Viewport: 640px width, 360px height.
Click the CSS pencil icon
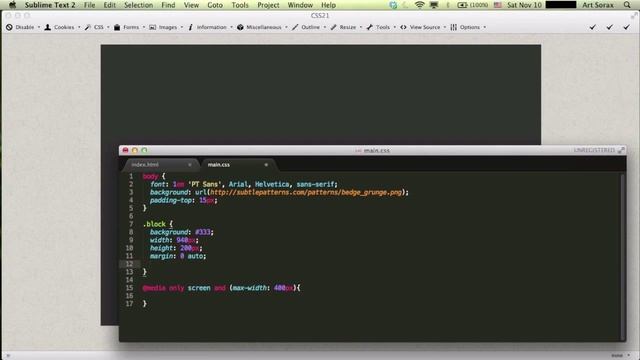(87, 27)
